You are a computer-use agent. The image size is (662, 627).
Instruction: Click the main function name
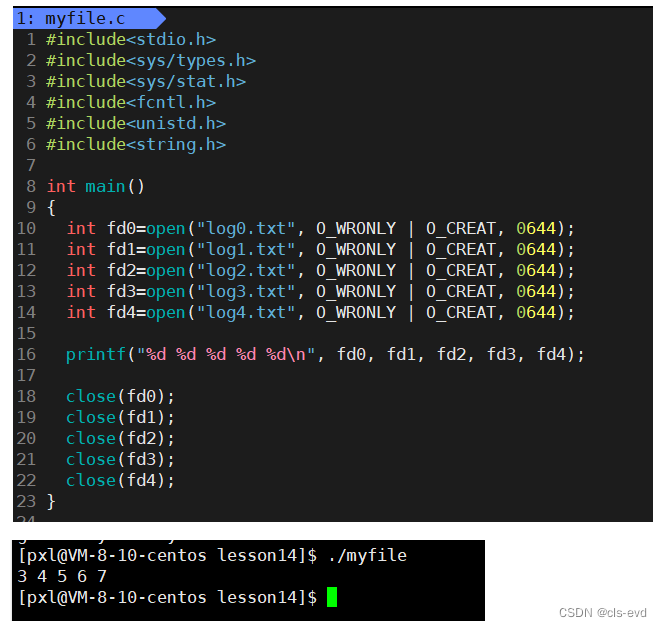click(105, 187)
